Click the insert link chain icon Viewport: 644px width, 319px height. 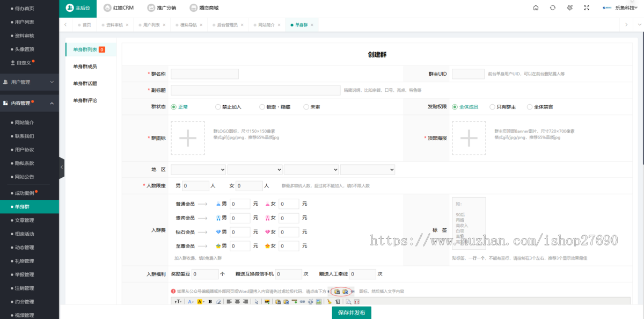pyautogui.click(x=302, y=302)
